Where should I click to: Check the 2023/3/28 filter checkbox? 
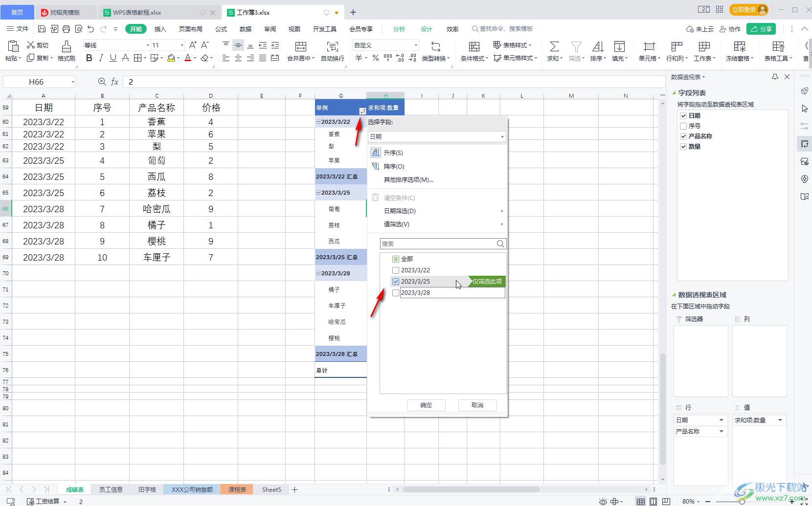(396, 292)
